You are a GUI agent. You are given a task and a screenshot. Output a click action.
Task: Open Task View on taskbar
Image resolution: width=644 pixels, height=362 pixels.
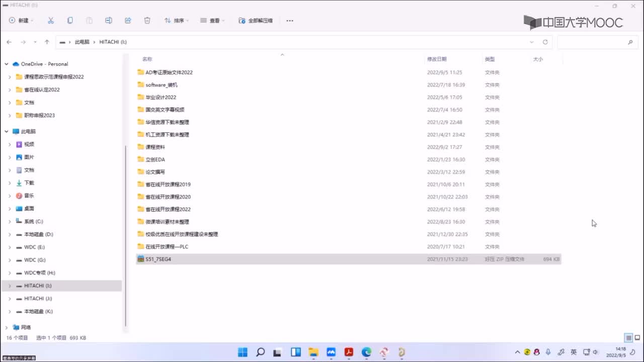(278, 352)
